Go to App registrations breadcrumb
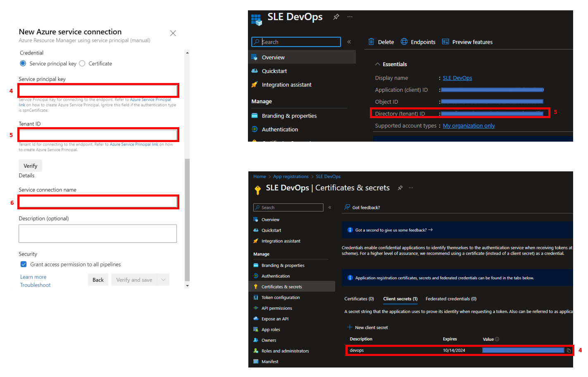 click(x=290, y=176)
